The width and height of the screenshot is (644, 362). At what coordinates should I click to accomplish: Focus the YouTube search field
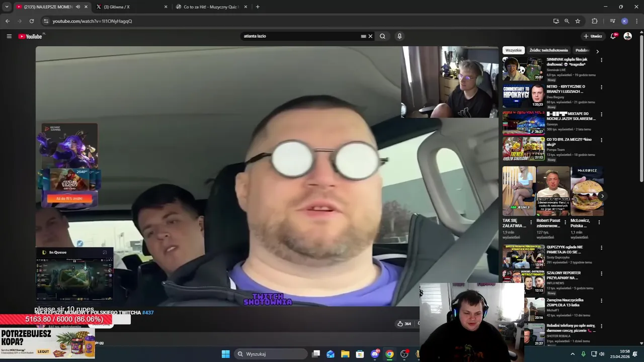pos(300,36)
